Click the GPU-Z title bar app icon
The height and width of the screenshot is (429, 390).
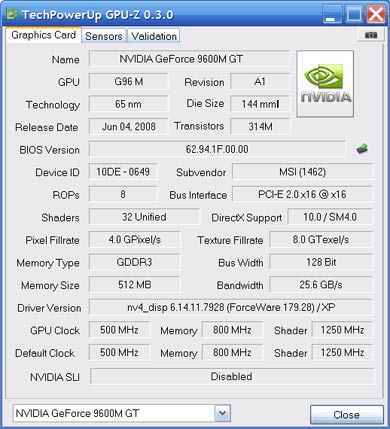(x=12, y=14)
